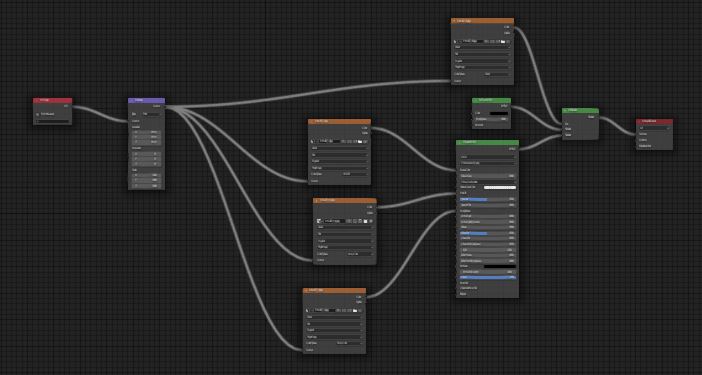
Task: Open interpolation dropdown in topmost Image Texture node
Action: [x=482, y=47]
